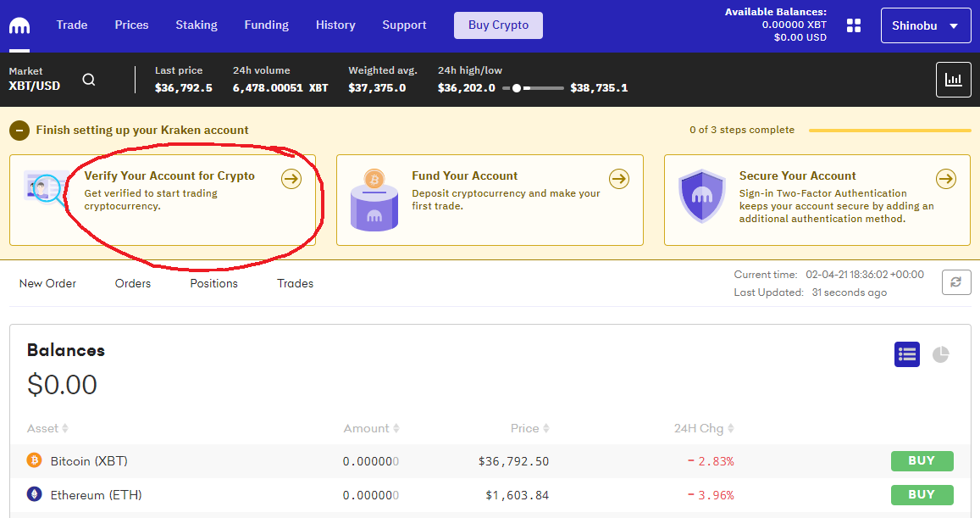The height and width of the screenshot is (518, 980).
Task: Click the 24h high/low range slider marker
Action: pyautogui.click(x=517, y=86)
